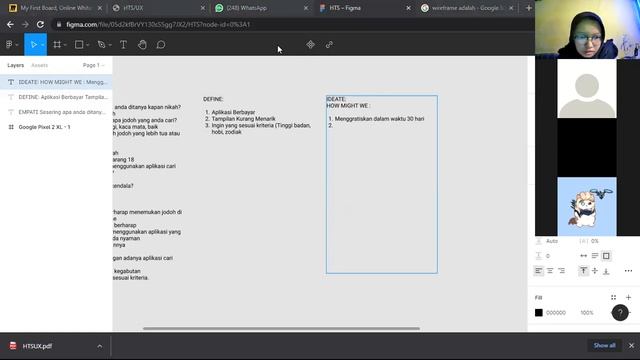Select the Comment tool
640x360 pixels.
(x=161, y=44)
